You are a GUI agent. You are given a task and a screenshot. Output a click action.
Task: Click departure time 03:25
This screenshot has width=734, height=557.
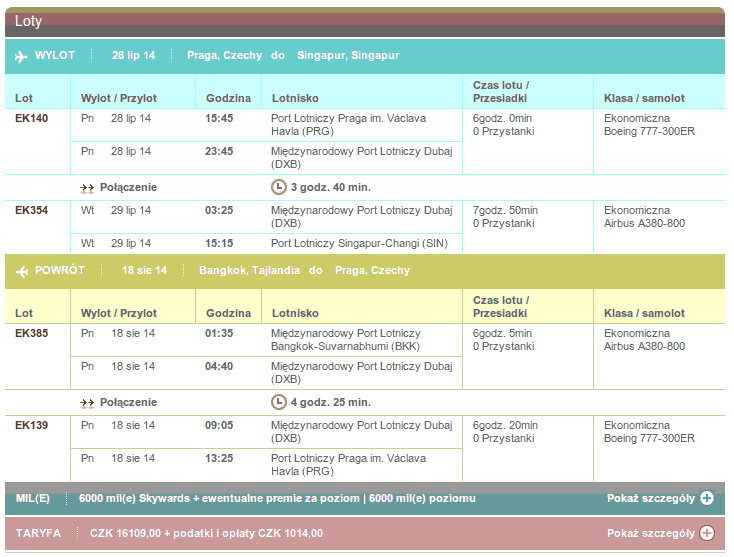(219, 210)
